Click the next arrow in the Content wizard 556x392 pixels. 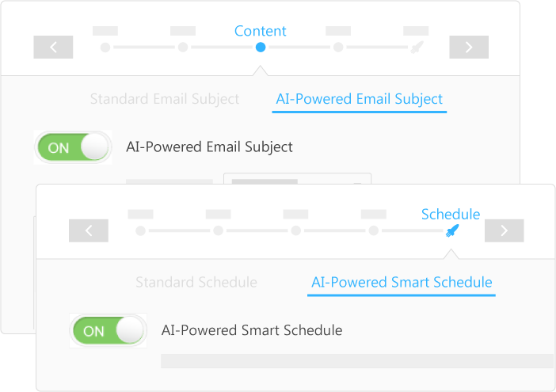(x=469, y=48)
